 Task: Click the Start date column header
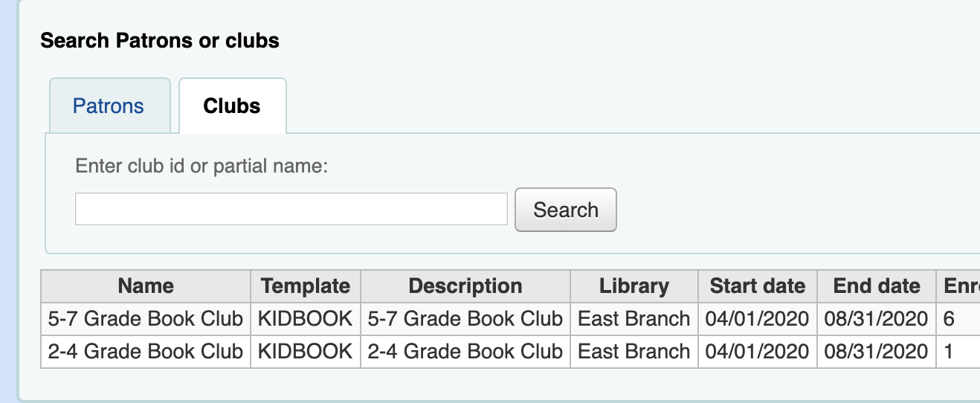click(757, 286)
